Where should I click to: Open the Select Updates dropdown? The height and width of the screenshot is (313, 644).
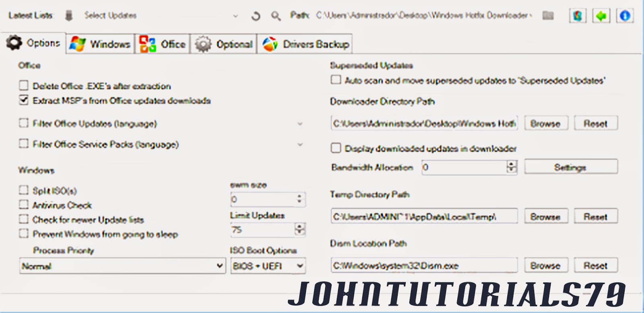pos(161,16)
